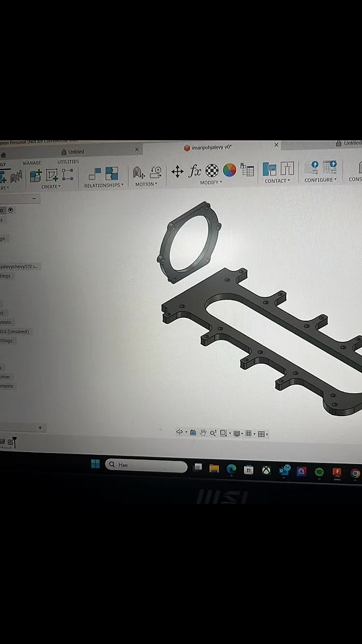
Task: Click the Fusion app taskbar icon
Action: 337,473
